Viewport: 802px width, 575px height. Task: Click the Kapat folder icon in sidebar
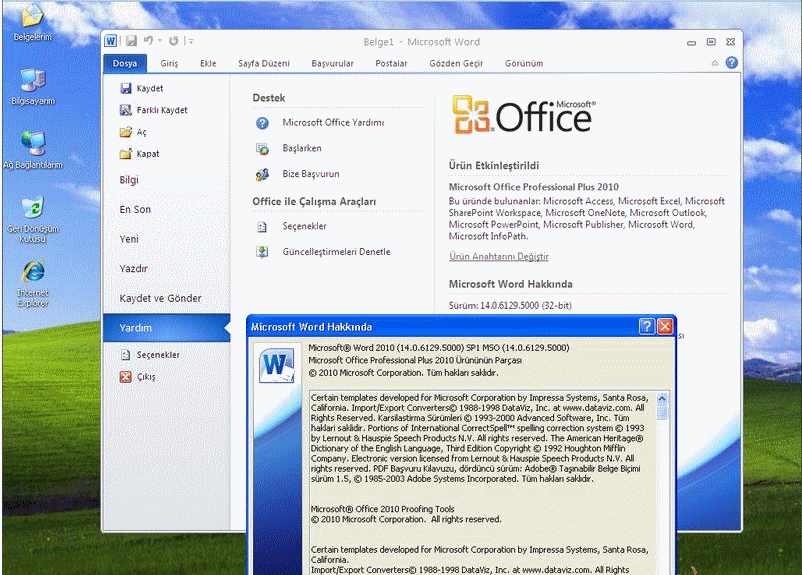pyautogui.click(x=125, y=153)
